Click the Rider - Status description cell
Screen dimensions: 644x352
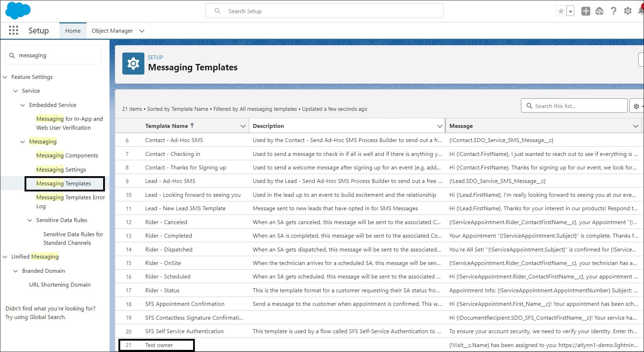(346, 291)
